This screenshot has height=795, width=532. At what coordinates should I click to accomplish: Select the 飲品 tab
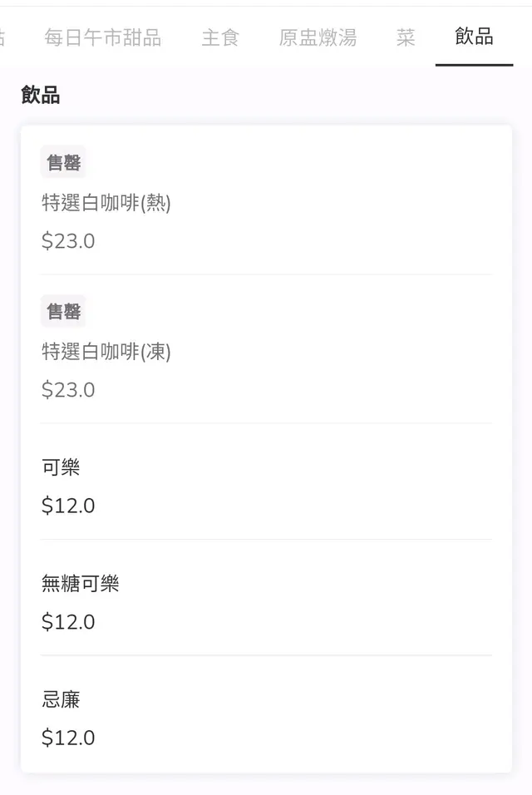point(474,37)
